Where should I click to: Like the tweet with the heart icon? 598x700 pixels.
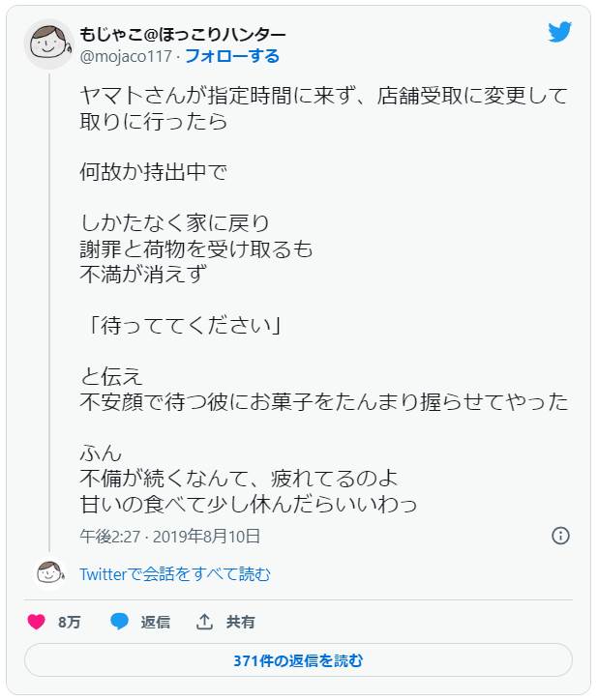(x=36, y=622)
